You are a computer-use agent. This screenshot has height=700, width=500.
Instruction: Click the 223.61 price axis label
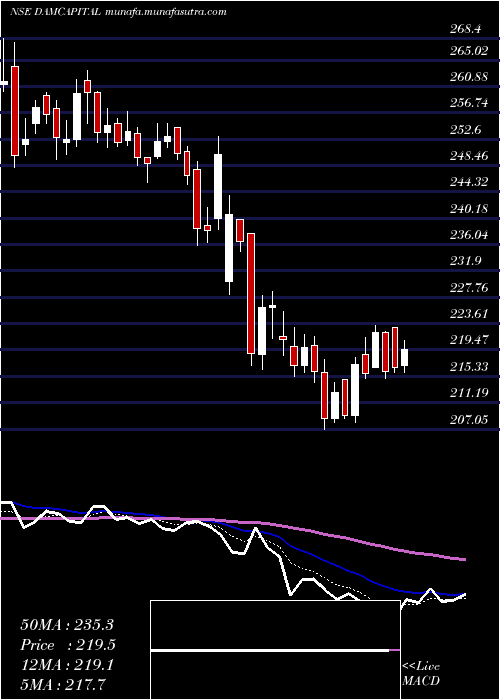tap(468, 314)
